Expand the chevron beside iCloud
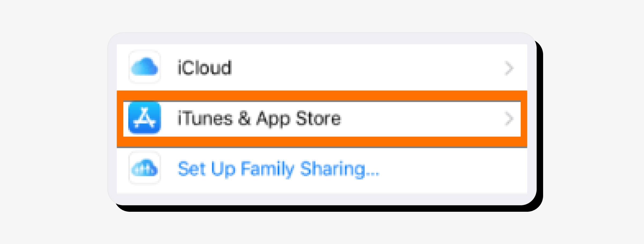Viewport: 644px width, 244px height. coord(509,69)
